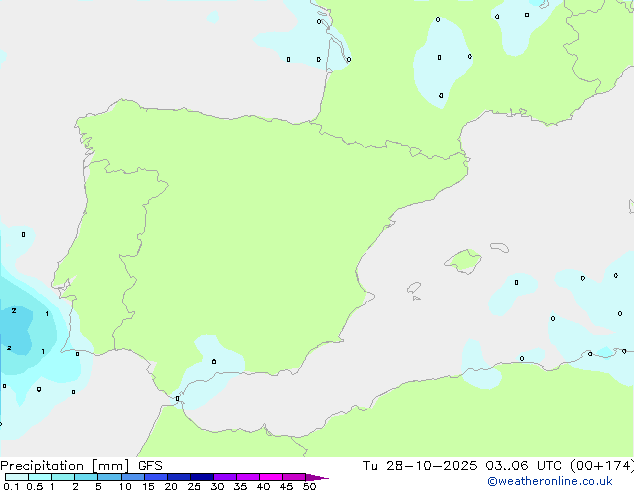
Task: Click the island of Ibiza on the map
Action: [414, 288]
